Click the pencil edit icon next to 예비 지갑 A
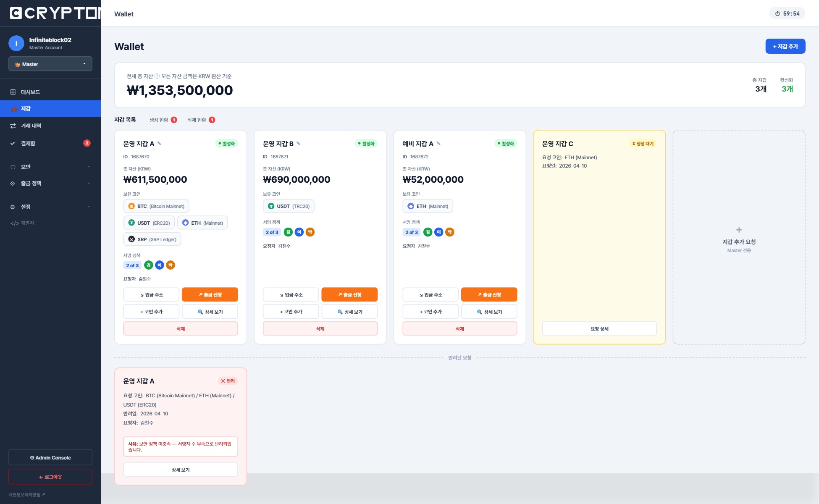Image resolution: width=819 pixels, height=504 pixels. (x=438, y=144)
